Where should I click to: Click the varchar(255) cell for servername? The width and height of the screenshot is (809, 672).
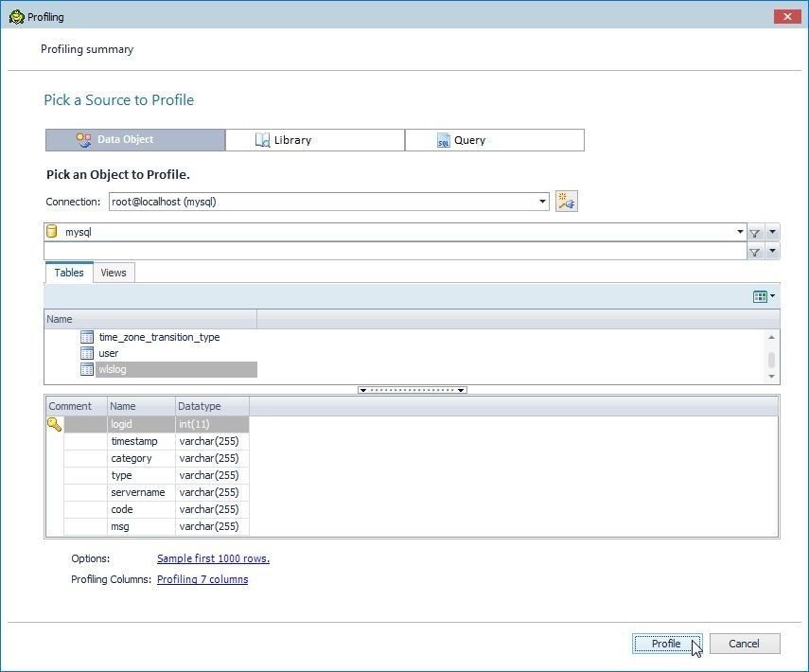(x=212, y=492)
